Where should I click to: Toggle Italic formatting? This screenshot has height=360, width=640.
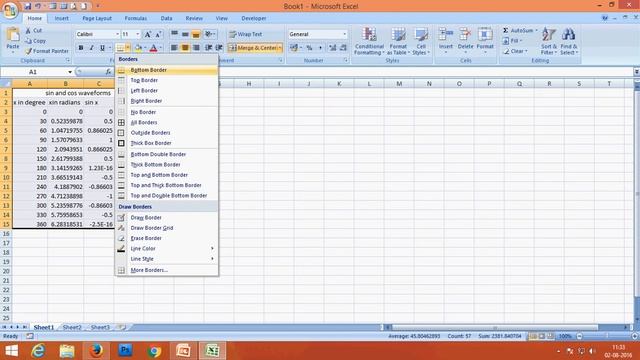(91, 48)
